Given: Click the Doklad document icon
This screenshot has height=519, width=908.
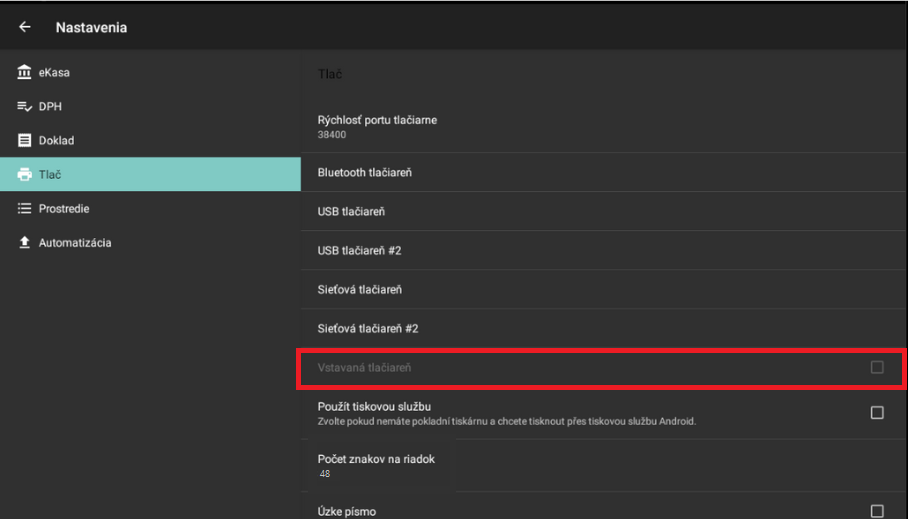Looking at the screenshot, I should click(25, 141).
